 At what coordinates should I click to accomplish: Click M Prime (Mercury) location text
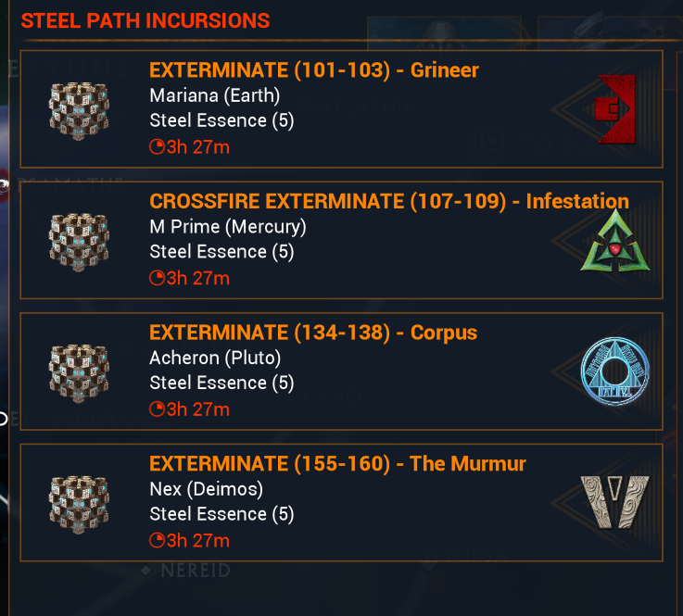pos(227,227)
